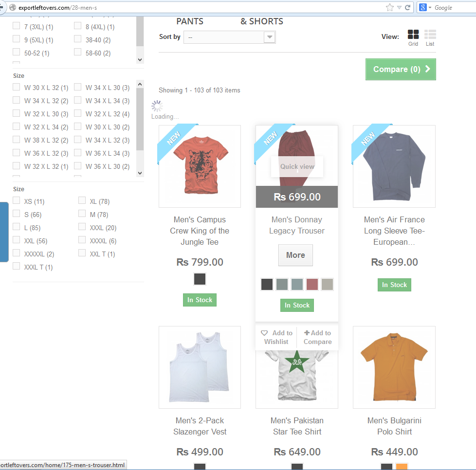Image resolution: width=476 pixels, height=470 pixels.
Task: Click orange tiger tee product image
Action: pos(200,166)
